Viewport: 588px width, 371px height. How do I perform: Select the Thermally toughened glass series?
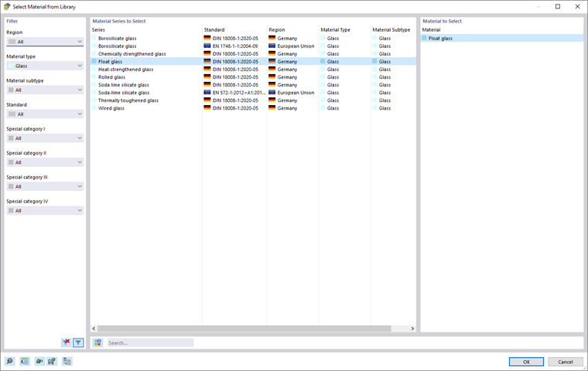coord(128,100)
